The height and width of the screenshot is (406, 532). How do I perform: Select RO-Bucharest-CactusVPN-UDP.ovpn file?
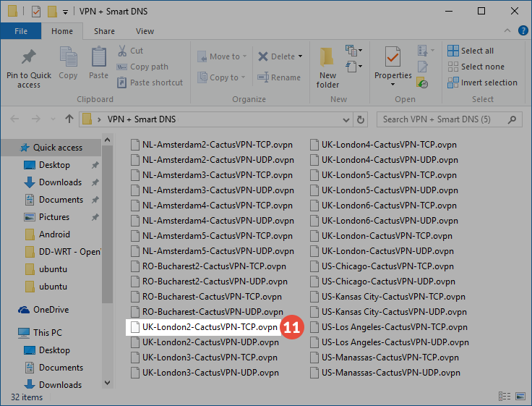pos(207,312)
